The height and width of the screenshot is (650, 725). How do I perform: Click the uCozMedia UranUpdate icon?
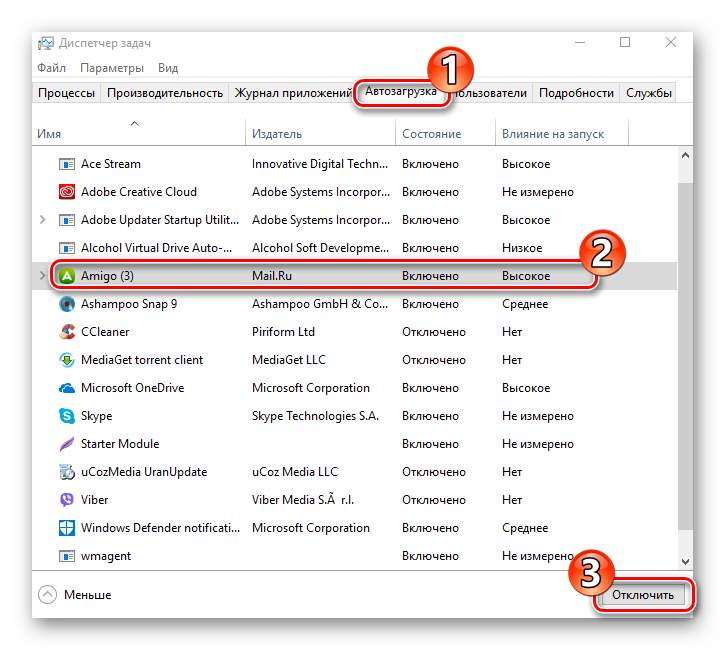pos(67,472)
